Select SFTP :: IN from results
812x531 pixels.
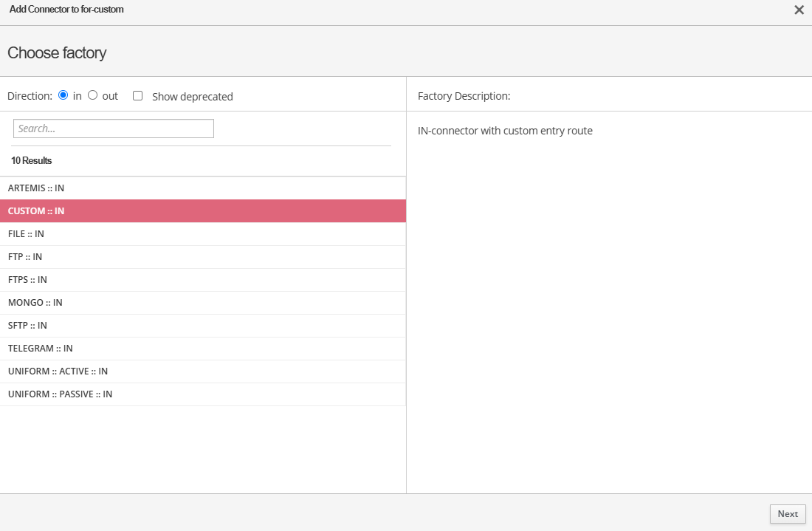[x=27, y=326]
